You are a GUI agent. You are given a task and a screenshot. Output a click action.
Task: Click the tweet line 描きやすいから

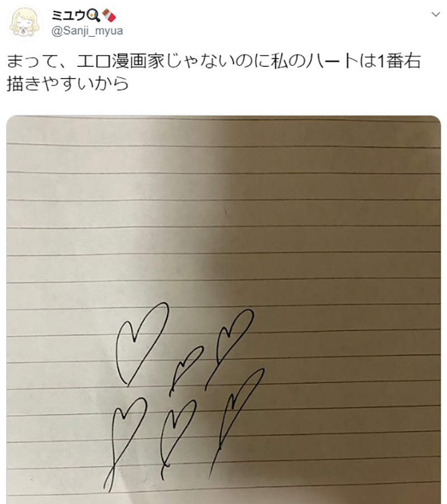[x=68, y=84]
